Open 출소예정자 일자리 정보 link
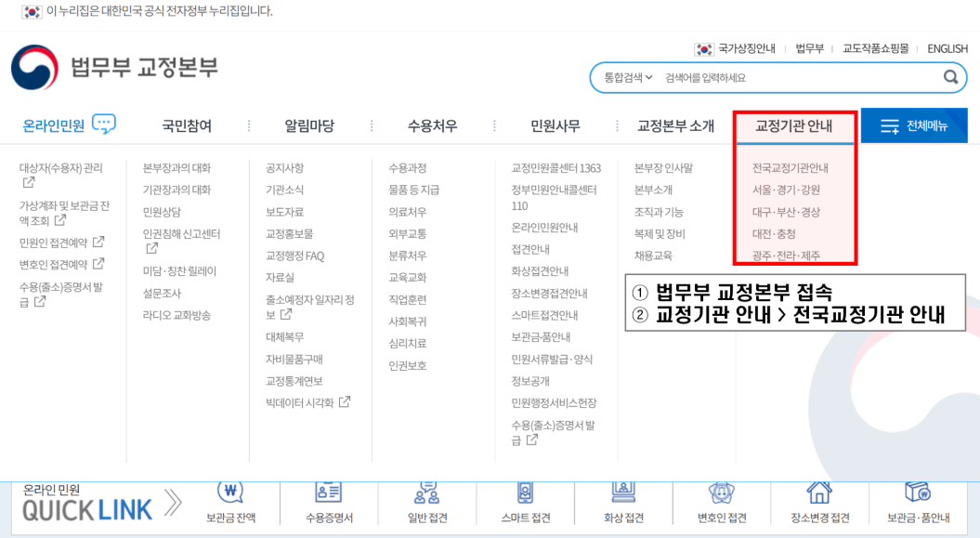 tap(310, 307)
